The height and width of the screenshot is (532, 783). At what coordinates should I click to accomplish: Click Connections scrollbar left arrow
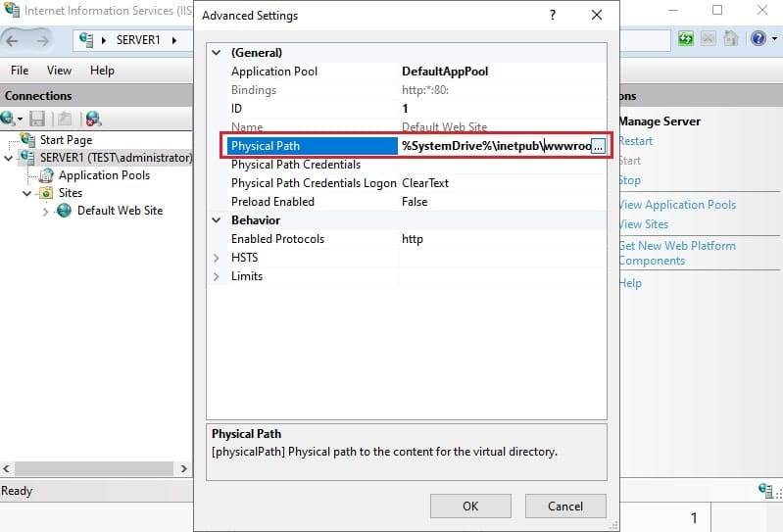pos(7,468)
